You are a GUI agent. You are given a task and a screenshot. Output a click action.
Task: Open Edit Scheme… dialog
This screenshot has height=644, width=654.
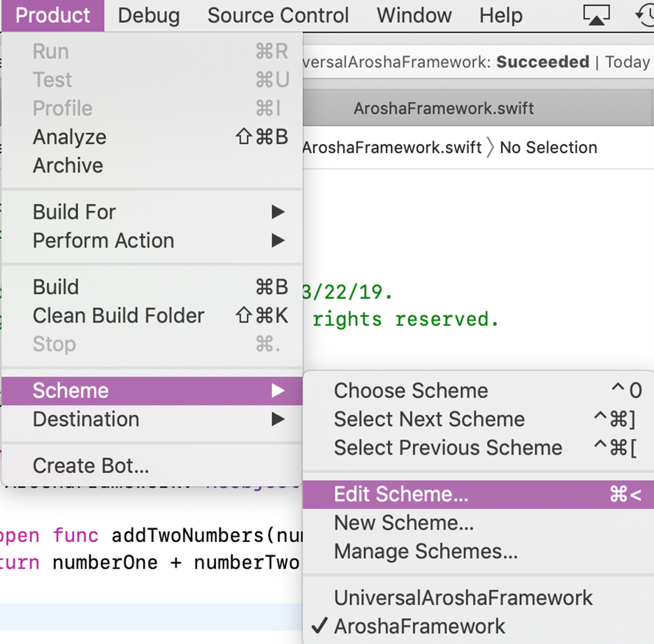[x=479, y=495]
